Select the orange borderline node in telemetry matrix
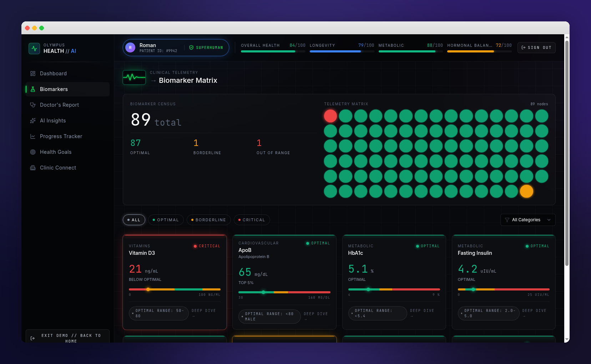 (526, 191)
